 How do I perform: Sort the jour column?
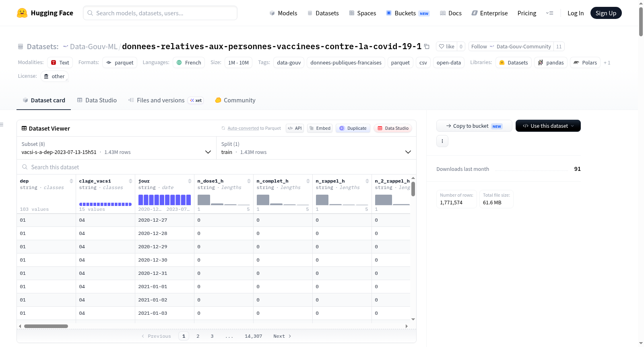click(190, 181)
